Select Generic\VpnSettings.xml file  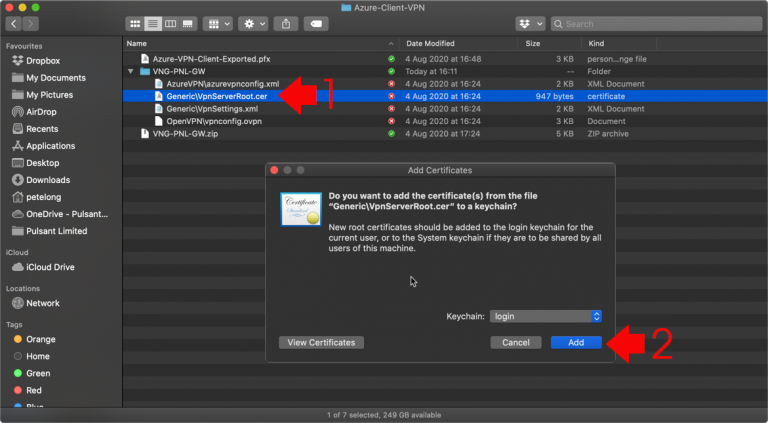[212, 109]
